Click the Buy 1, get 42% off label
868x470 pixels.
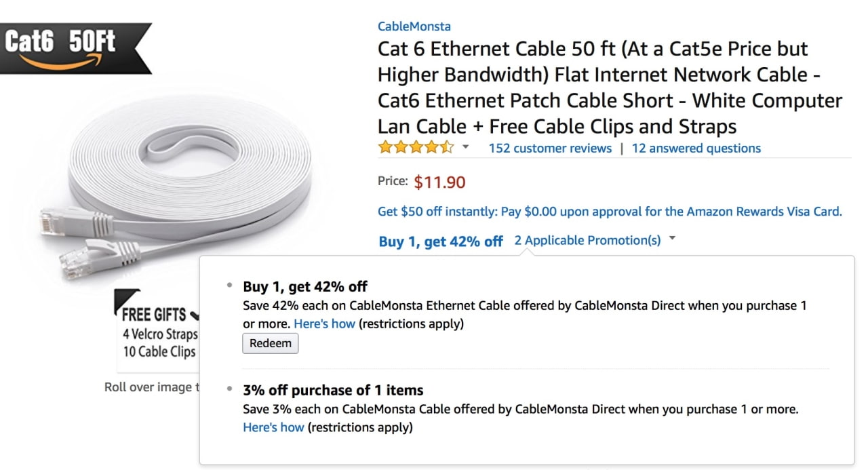coord(441,241)
